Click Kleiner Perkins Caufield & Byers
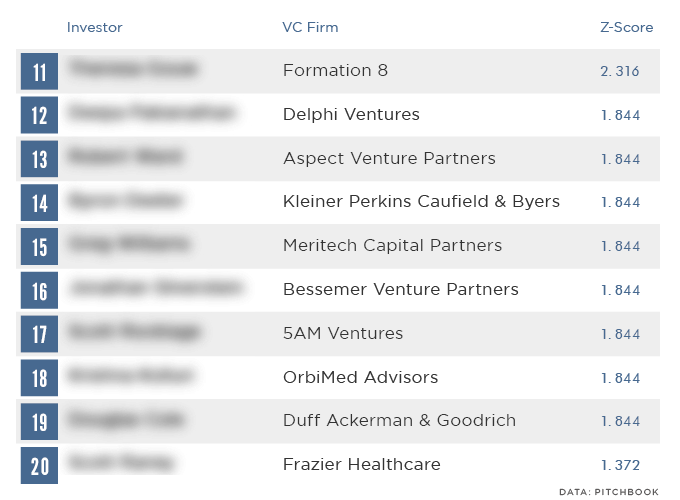The image size is (680, 500). click(x=421, y=202)
